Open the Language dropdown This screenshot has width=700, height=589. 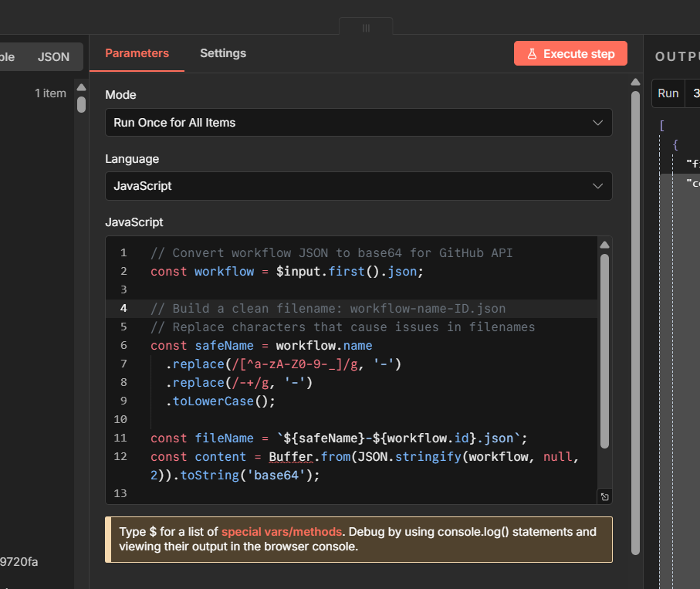tap(358, 186)
